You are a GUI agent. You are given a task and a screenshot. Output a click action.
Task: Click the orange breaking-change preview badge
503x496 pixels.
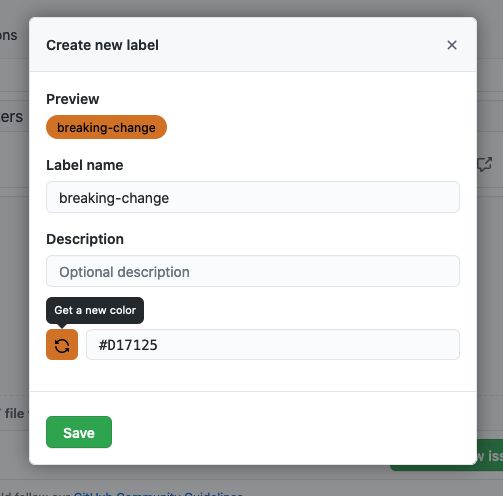pyautogui.click(x=106, y=127)
